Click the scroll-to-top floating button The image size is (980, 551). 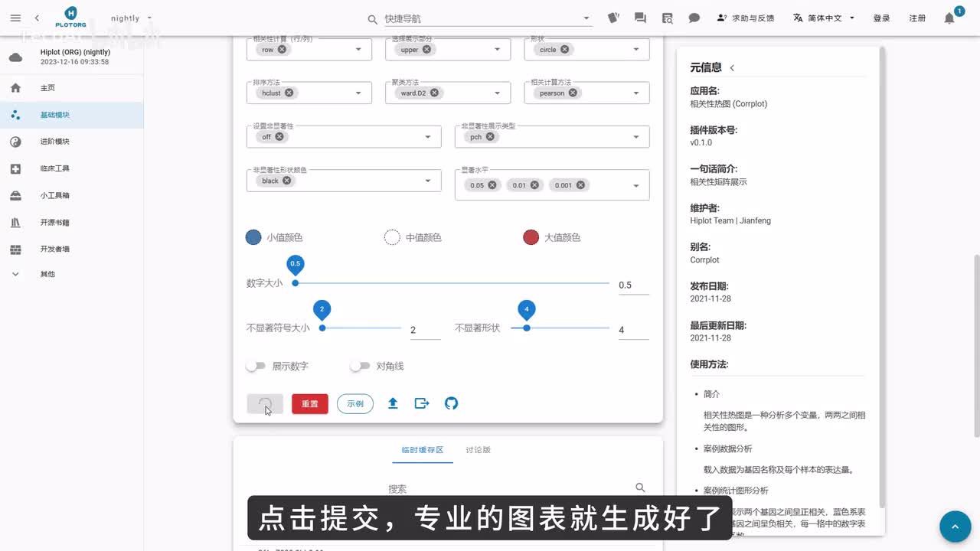pos(955,527)
